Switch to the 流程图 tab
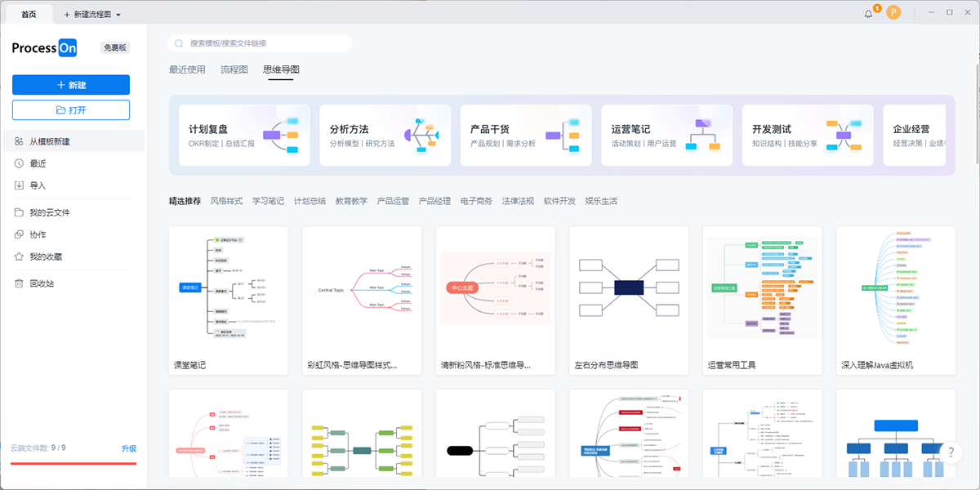 click(233, 70)
